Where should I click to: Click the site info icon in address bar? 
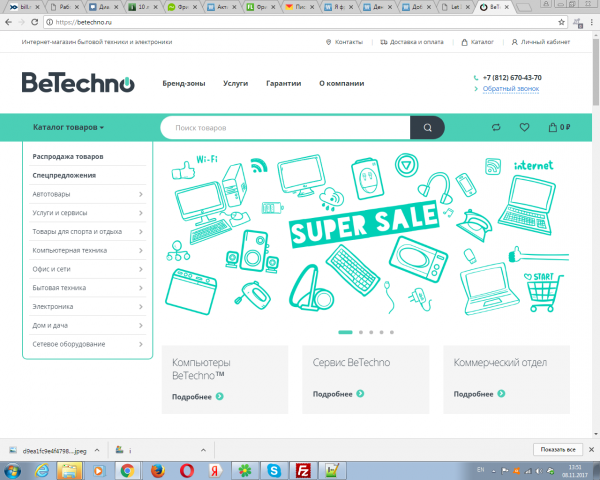pyautogui.click(x=49, y=22)
